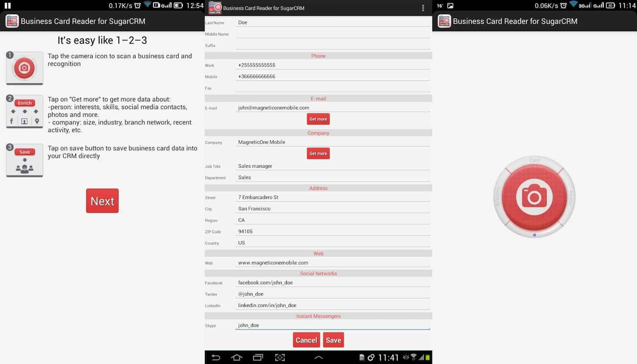Viewport: 637px width, 364px height.
Task: Tap the Android home navigation icon
Action: (x=237, y=357)
